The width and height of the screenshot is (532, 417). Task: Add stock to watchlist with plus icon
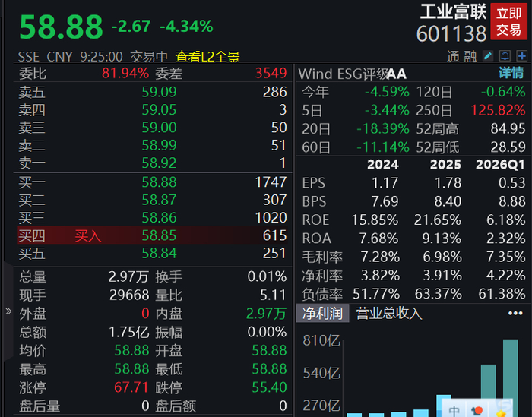tap(522, 56)
